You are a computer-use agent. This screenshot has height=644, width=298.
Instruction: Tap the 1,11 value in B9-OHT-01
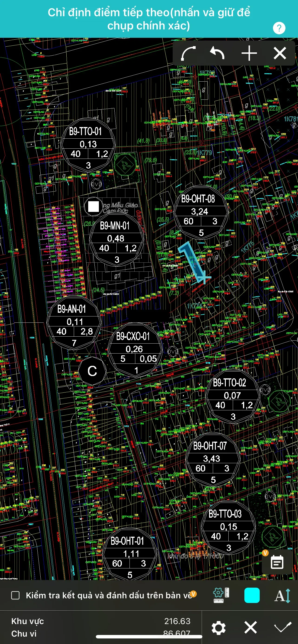click(x=131, y=554)
